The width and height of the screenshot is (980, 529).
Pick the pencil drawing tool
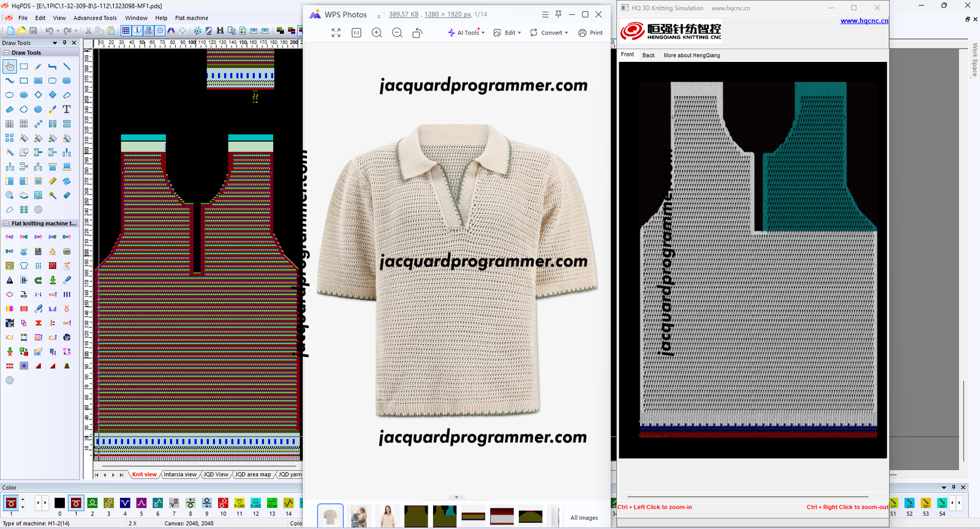coord(38,66)
